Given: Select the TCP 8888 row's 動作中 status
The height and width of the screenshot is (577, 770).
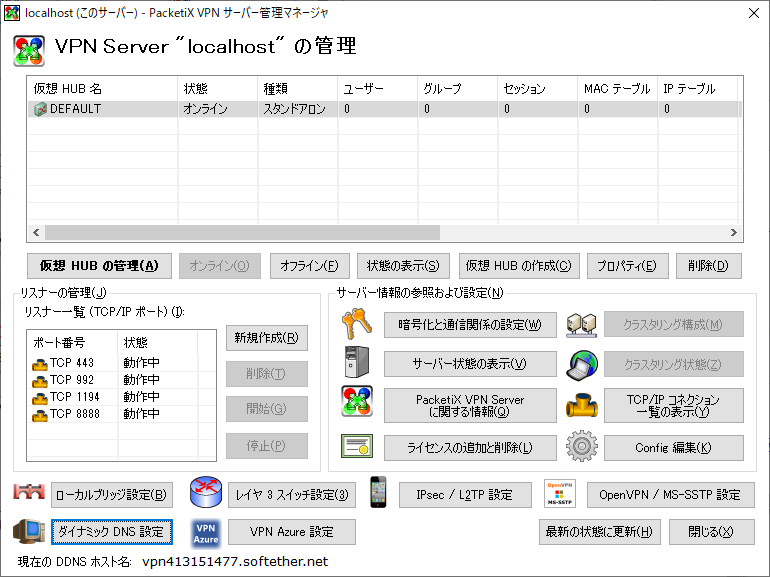Looking at the screenshot, I should pos(141,414).
